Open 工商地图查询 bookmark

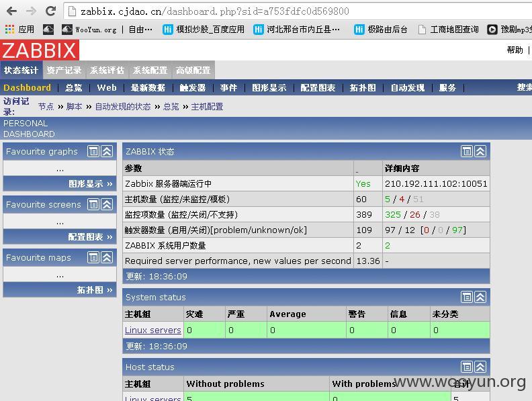pyautogui.click(x=449, y=30)
